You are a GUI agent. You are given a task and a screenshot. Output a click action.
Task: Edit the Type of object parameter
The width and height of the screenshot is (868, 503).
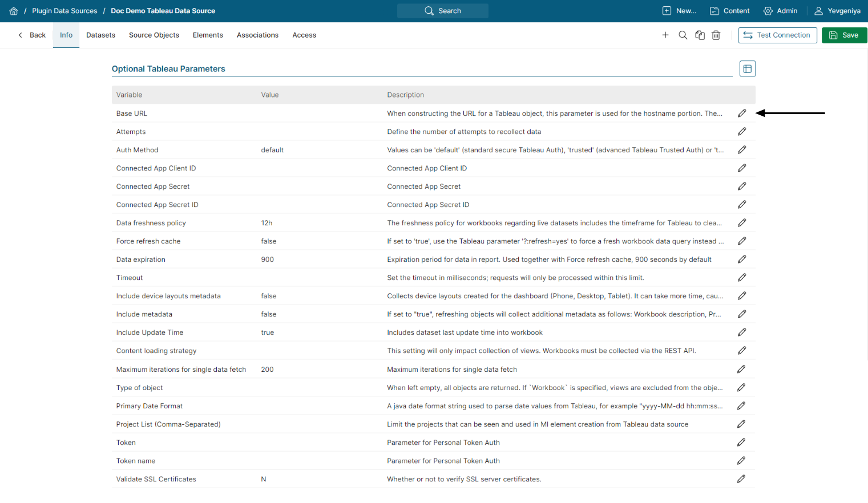(741, 388)
